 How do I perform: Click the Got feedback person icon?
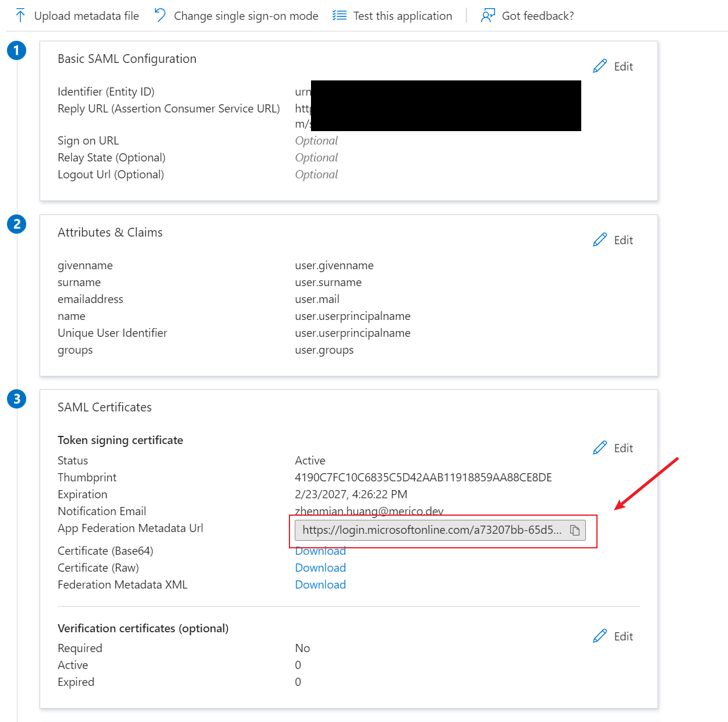click(487, 16)
